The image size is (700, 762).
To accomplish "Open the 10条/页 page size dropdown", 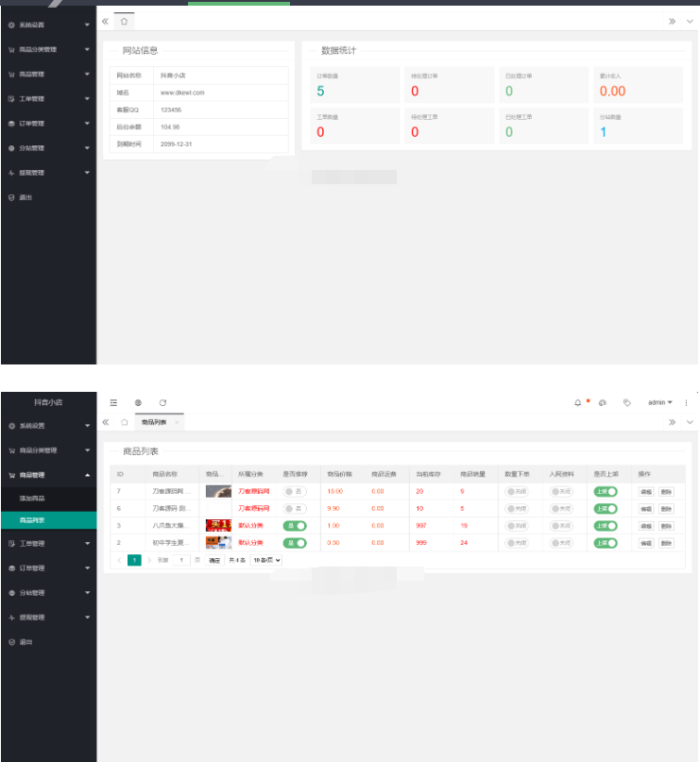I will coord(265,560).
